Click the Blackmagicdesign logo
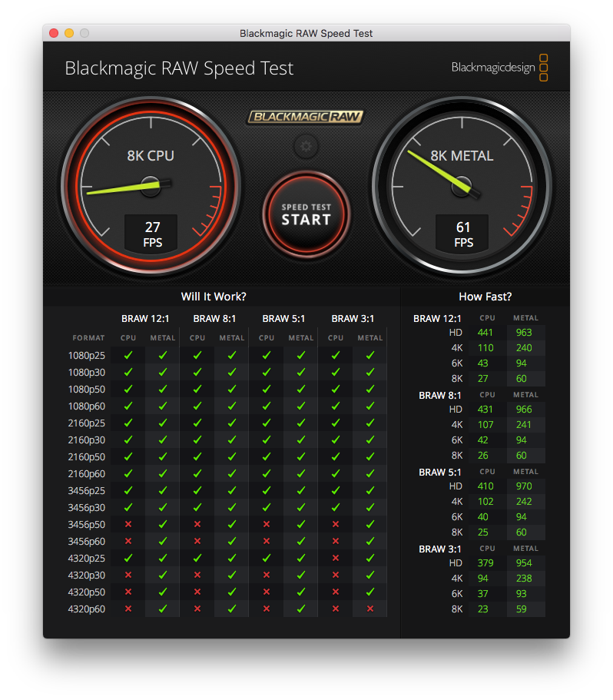Image resolution: width=613 pixels, height=700 pixels. [499, 68]
